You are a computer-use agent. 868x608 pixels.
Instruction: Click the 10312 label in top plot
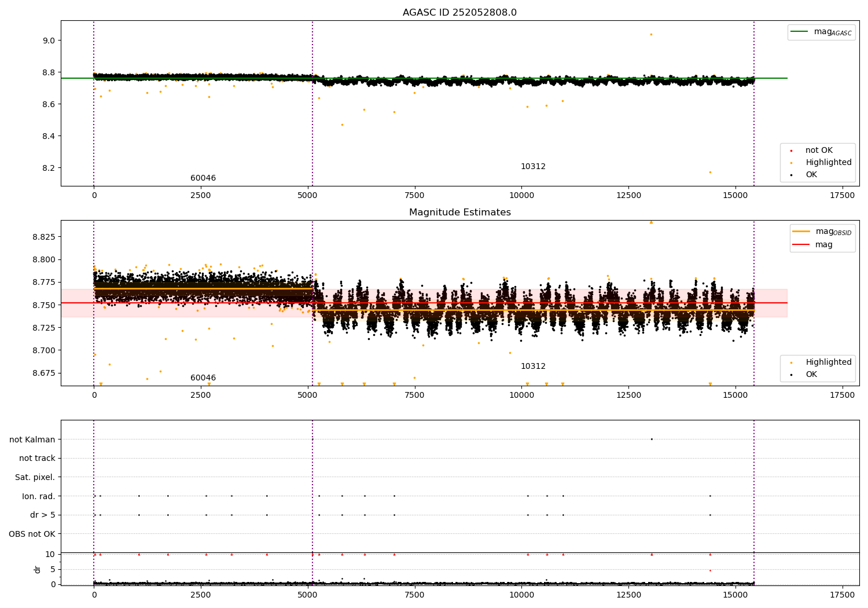(533, 167)
